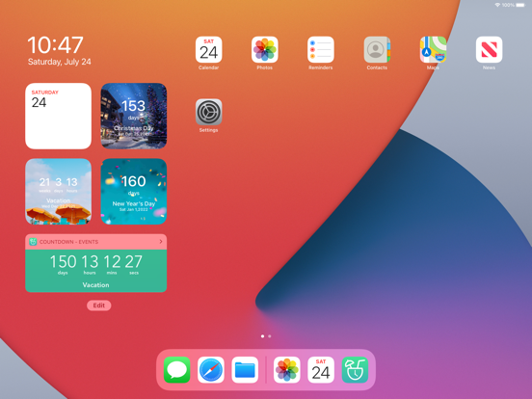
Task: Launch Safari from the dock
Action: click(x=211, y=370)
